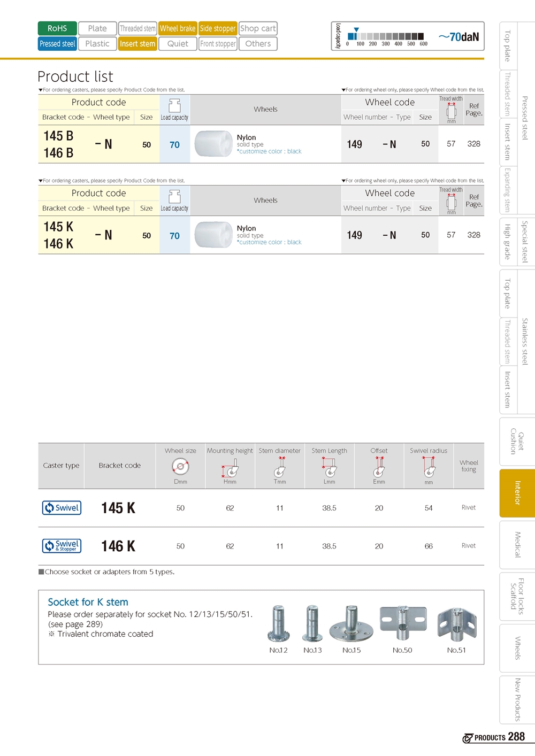
Task: Click the tread width icon in the 145 K table header
Action: point(452,202)
